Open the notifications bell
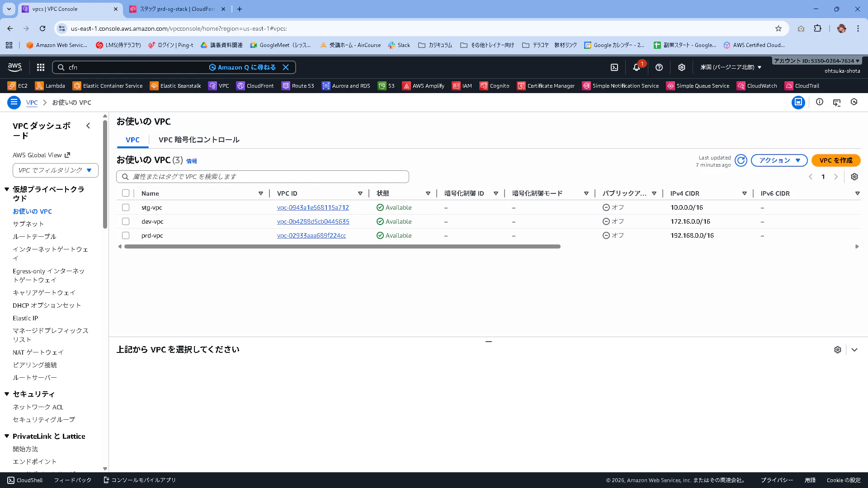The height and width of the screenshot is (488, 868). point(637,67)
